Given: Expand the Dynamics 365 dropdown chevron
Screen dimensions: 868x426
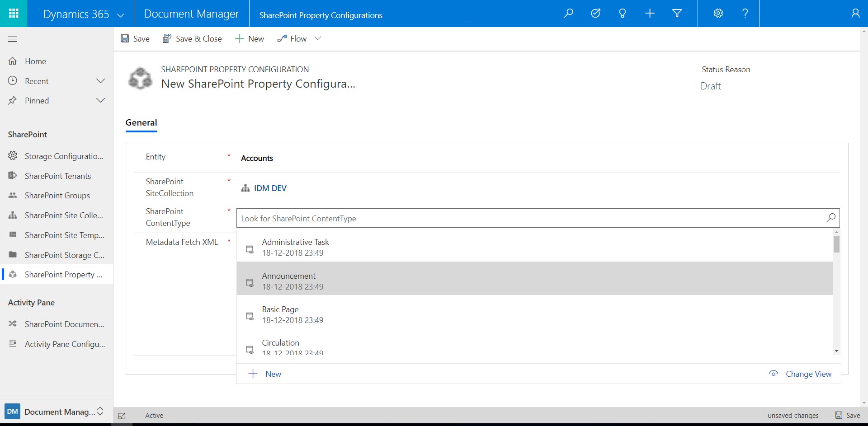Looking at the screenshot, I should click(x=121, y=15).
